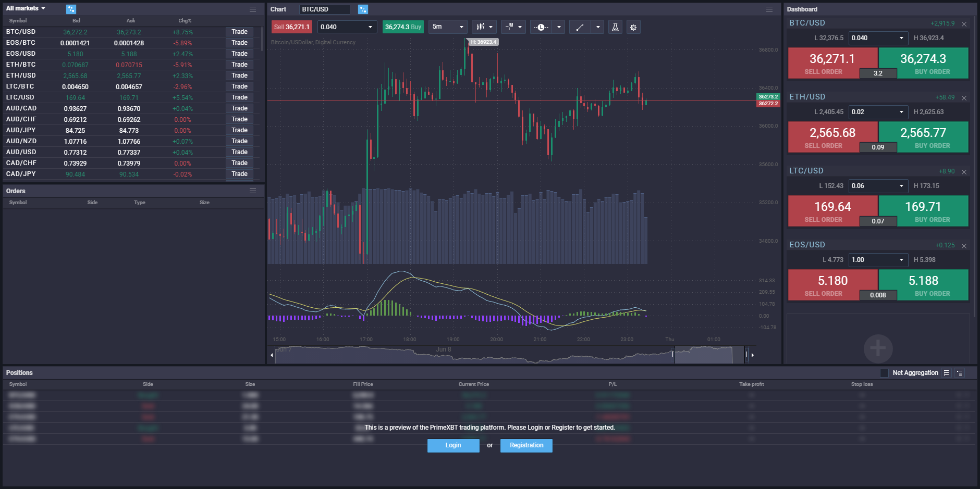
Task: Click the positions list view icon
Action: point(947,373)
